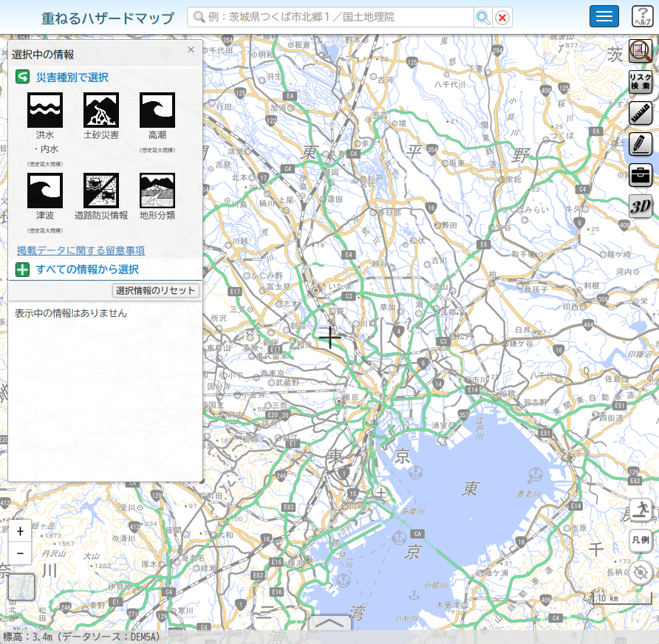
Task: Switch to 3D map view
Action: point(641,206)
